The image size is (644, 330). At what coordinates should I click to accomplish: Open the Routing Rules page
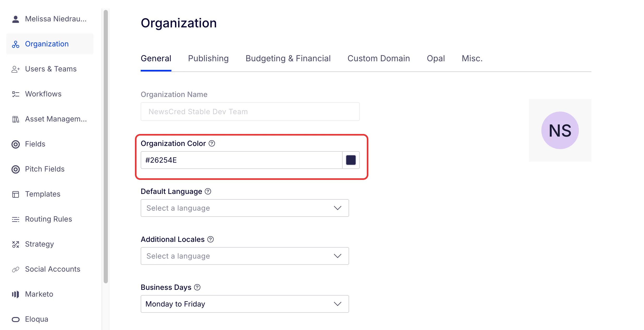click(x=50, y=219)
